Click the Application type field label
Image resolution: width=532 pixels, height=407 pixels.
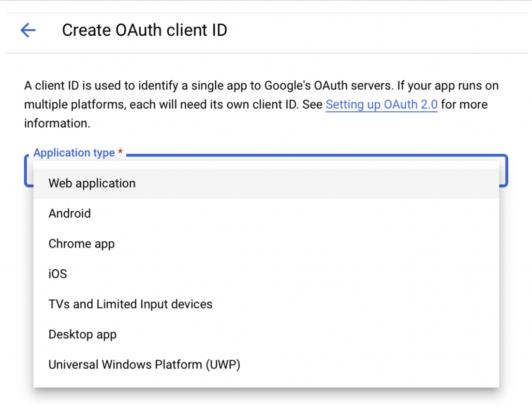pyautogui.click(x=74, y=153)
